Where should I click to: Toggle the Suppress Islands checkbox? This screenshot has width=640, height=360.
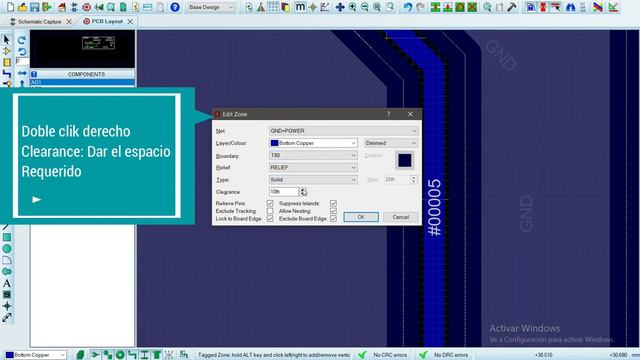click(x=333, y=203)
